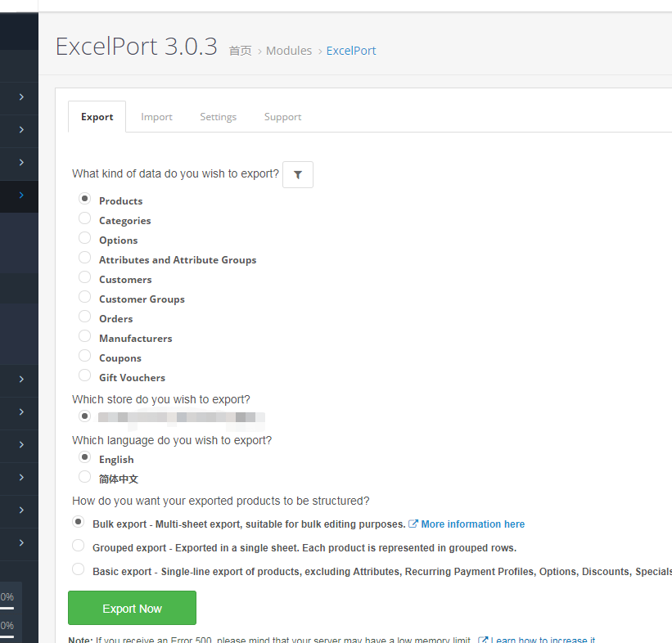Screen dimensions: 672x643
Task: Click the text 'Which language do you wish to export?'
Action: tap(172, 440)
